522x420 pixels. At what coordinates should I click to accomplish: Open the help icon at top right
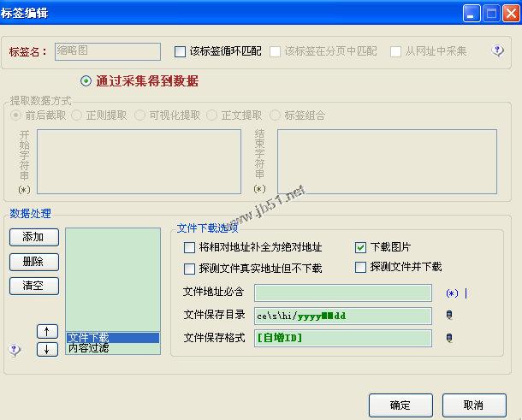click(497, 51)
